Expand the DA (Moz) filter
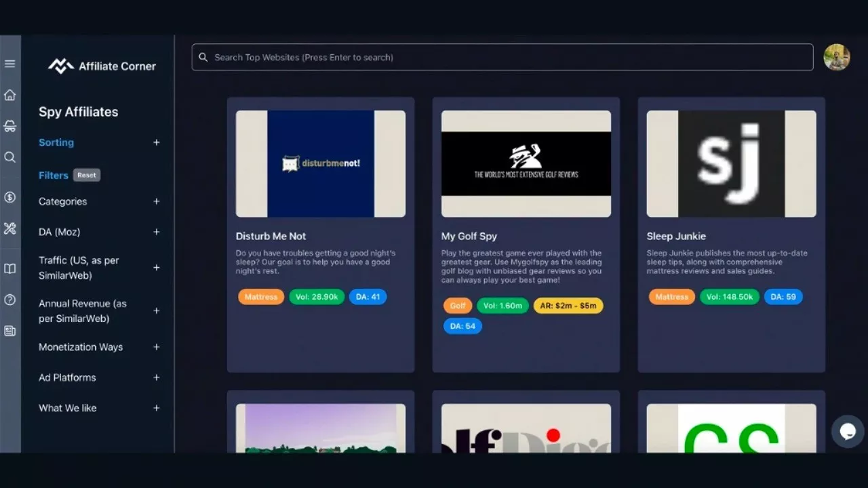Screen dimensions: 868x488 coord(156,232)
